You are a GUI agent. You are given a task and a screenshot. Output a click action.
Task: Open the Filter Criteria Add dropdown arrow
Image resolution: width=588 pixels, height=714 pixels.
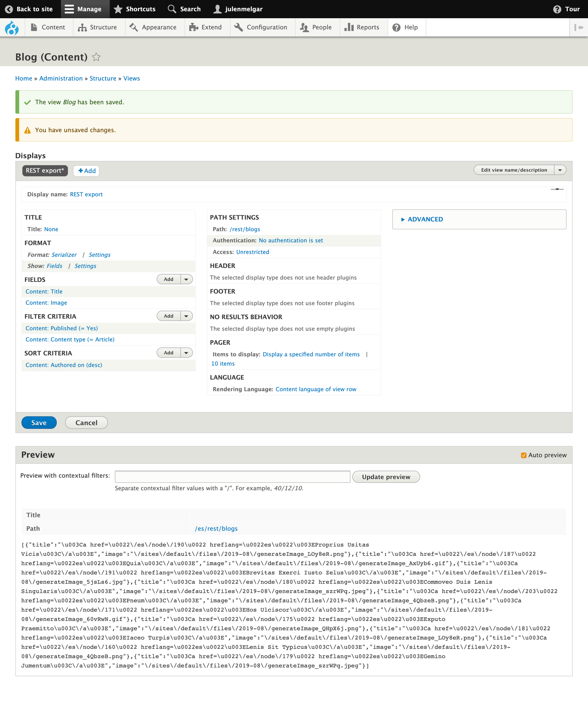[186, 316]
